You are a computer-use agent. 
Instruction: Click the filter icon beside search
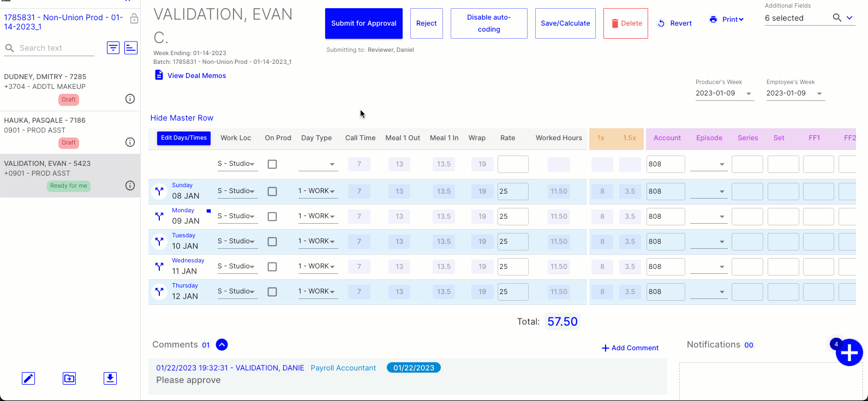(113, 48)
